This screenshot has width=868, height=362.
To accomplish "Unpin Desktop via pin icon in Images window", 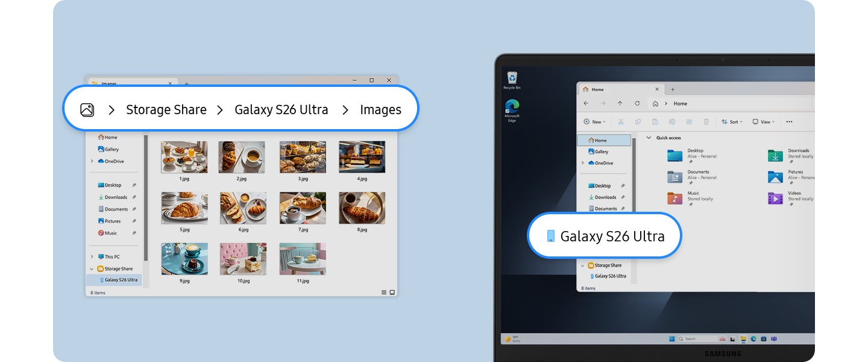I will tap(134, 185).
